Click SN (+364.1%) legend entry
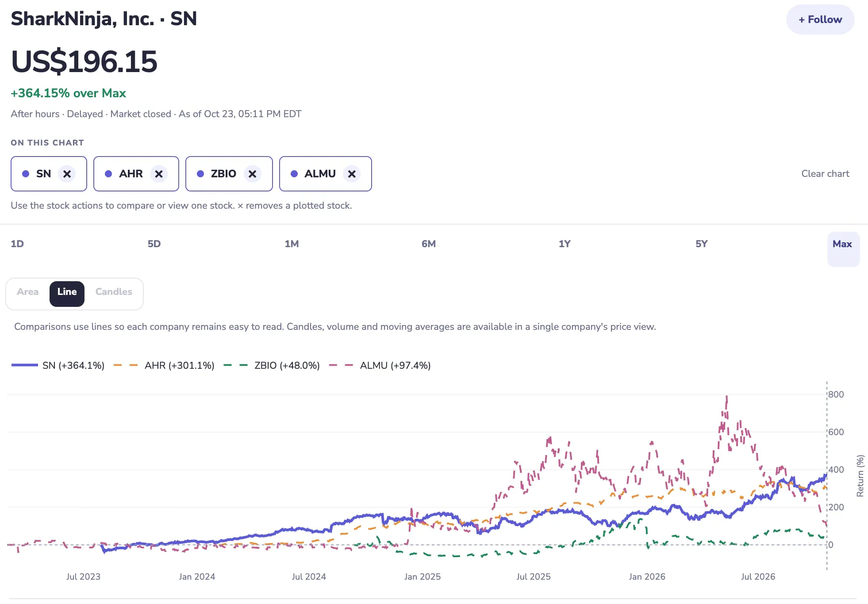868x604 pixels. coord(58,366)
